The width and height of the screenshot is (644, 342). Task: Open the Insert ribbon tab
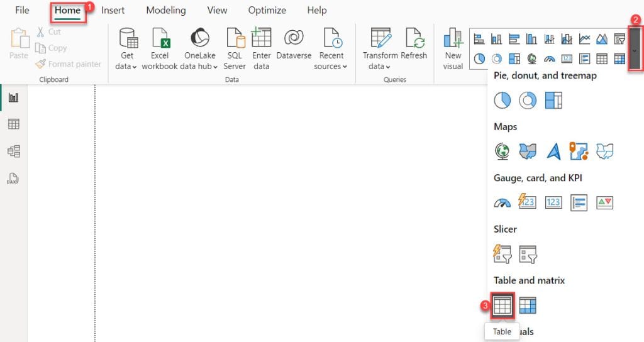(113, 10)
